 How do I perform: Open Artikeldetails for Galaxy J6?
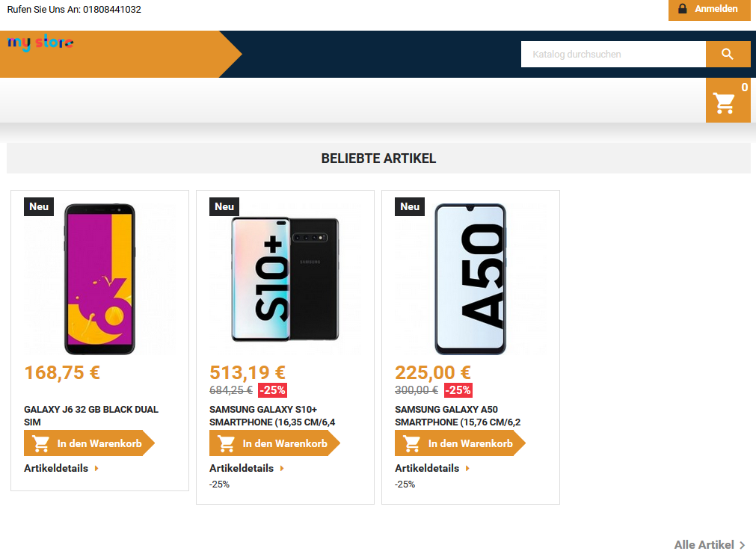(56, 469)
